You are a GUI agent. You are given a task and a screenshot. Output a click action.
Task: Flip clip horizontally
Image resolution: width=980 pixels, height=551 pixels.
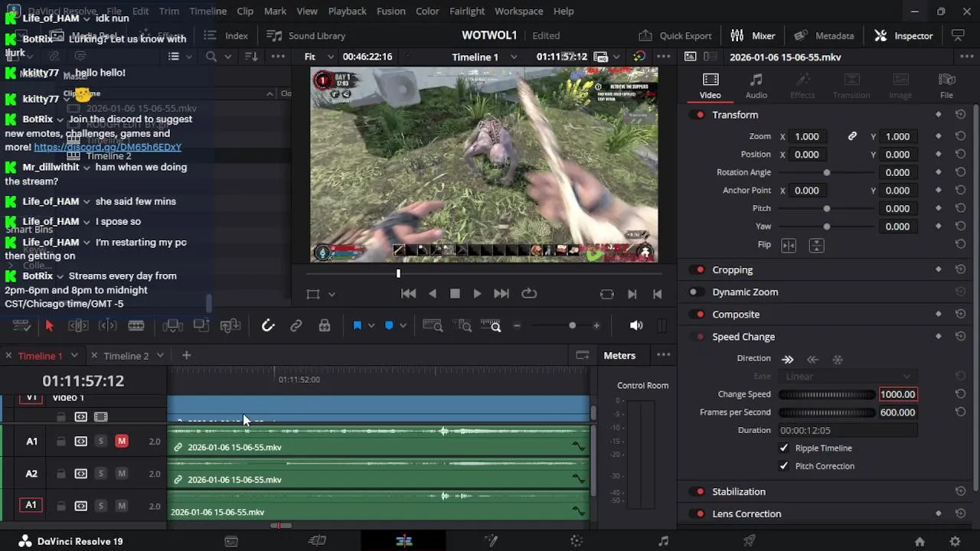click(789, 245)
